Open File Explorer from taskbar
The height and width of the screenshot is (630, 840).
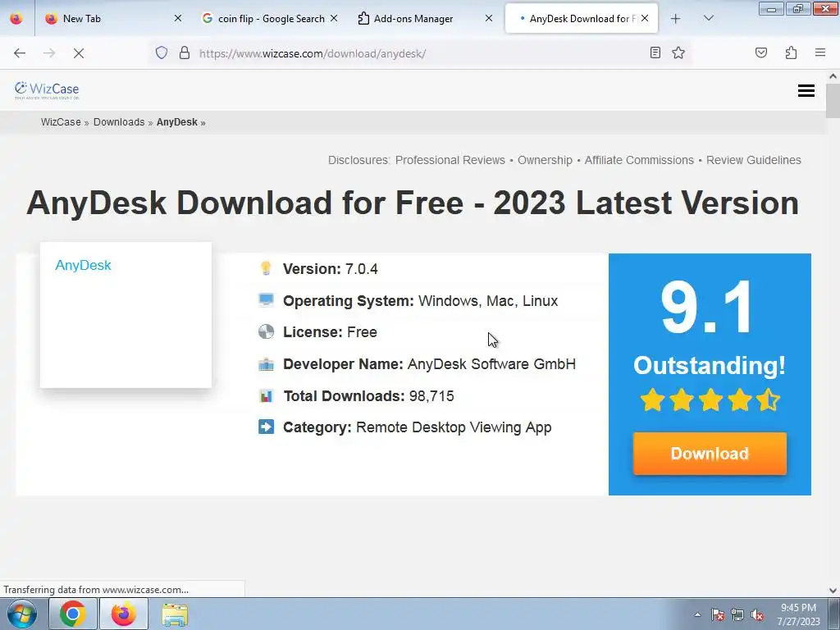(x=175, y=614)
